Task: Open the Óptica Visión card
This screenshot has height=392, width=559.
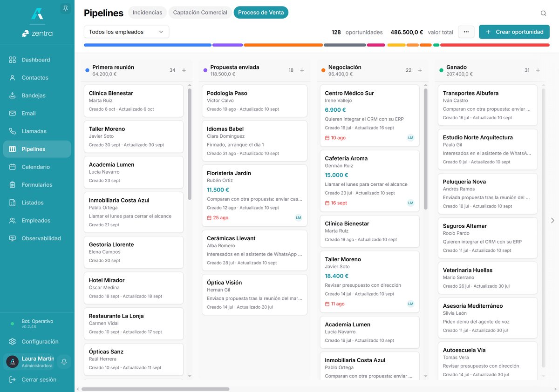Action: [x=254, y=294]
